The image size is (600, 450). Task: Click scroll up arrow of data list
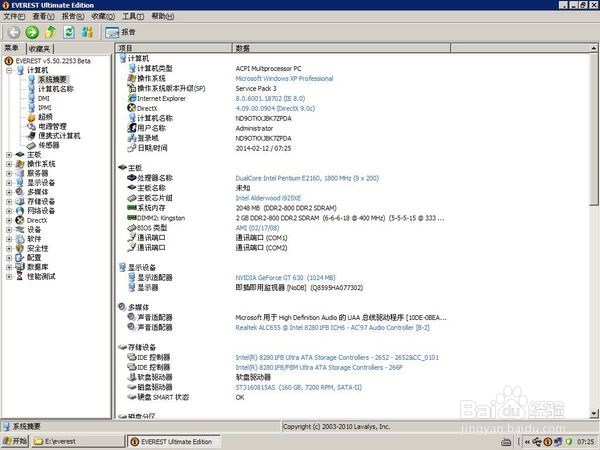click(593, 48)
